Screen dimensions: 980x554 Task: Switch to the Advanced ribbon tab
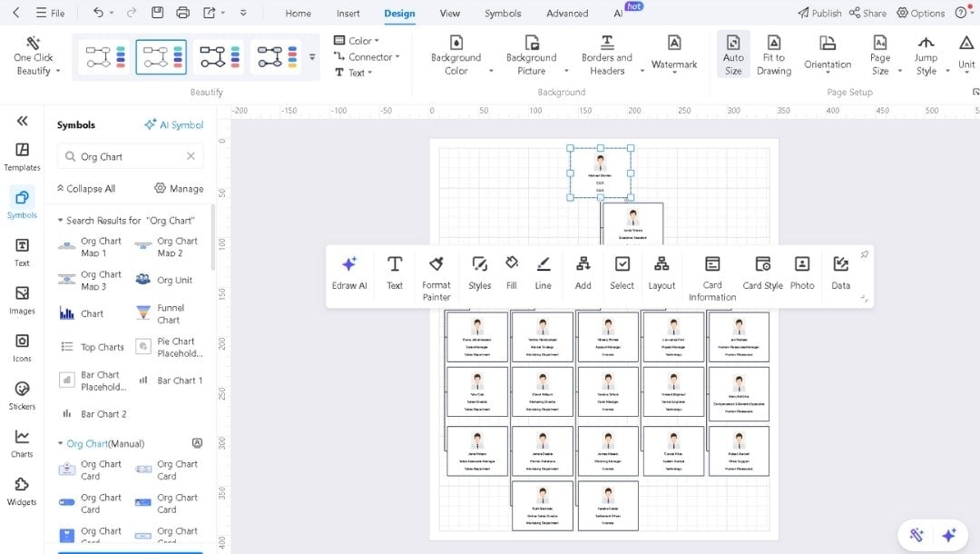(566, 14)
